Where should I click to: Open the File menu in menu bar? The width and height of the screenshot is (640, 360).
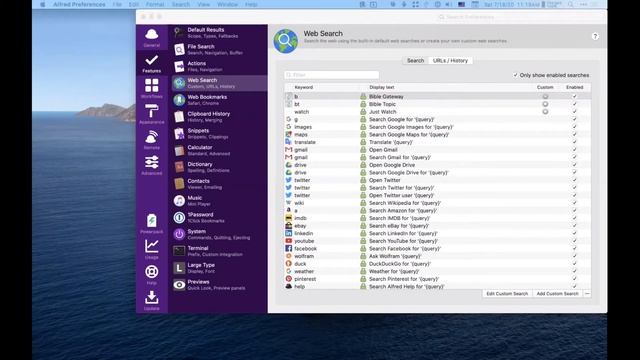coord(117,4)
